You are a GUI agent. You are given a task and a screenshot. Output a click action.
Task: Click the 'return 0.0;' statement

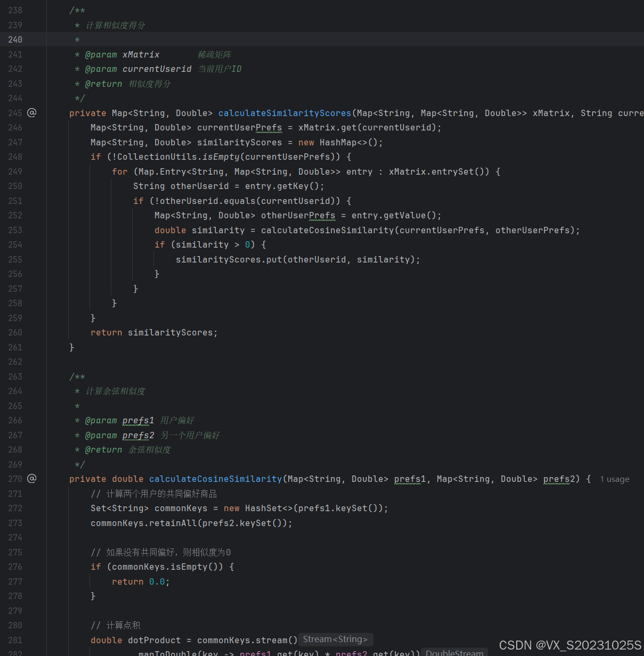(x=141, y=581)
